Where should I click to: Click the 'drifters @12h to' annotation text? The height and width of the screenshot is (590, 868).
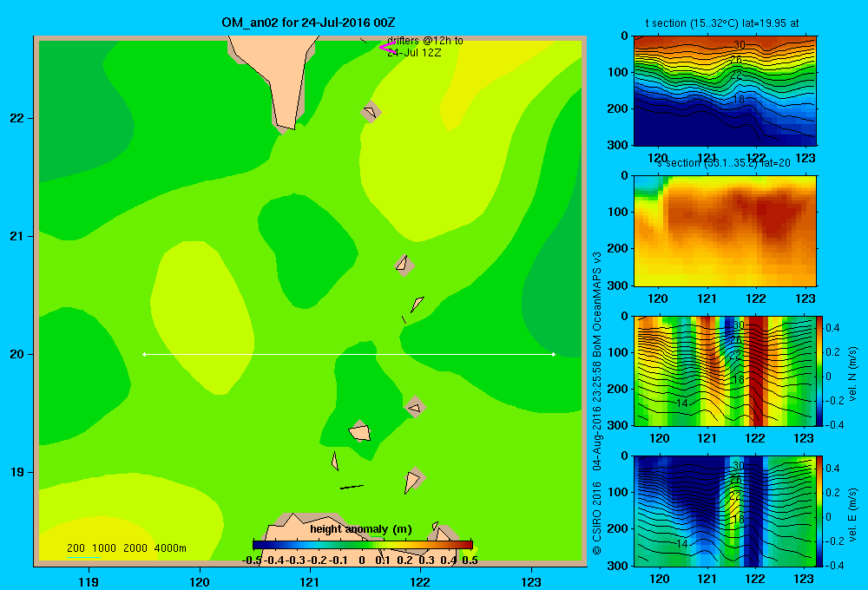[x=425, y=41]
